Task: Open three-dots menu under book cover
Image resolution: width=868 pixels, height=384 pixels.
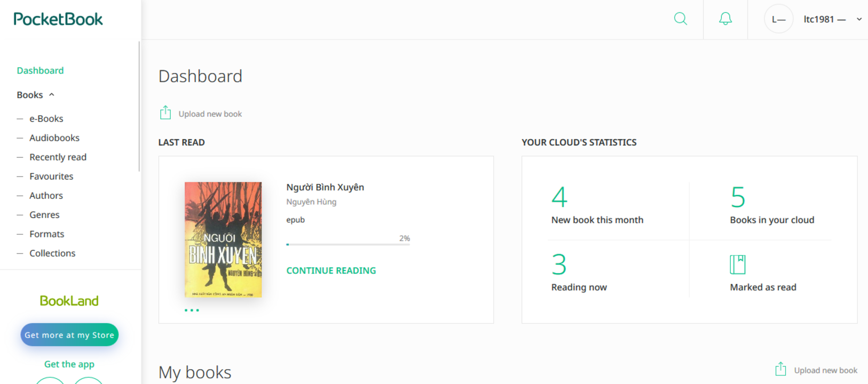Action: (x=192, y=310)
